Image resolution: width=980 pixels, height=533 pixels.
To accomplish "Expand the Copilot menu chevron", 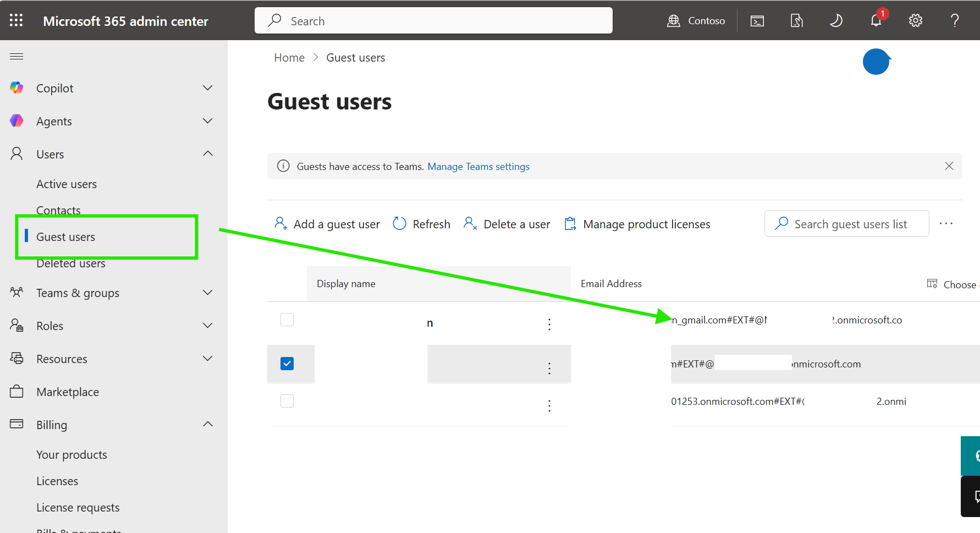I will [x=208, y=88].
